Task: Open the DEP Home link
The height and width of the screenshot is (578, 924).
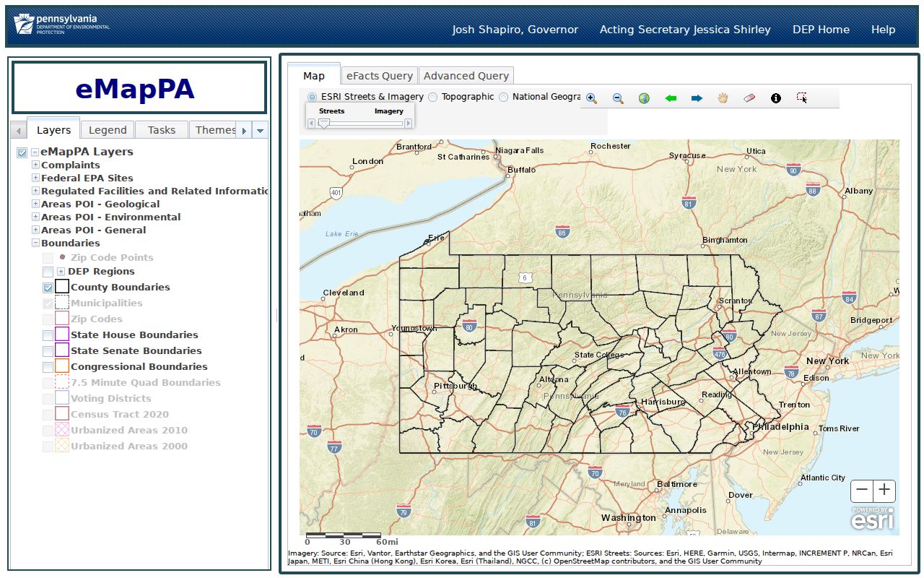Action: coord(821,30)
